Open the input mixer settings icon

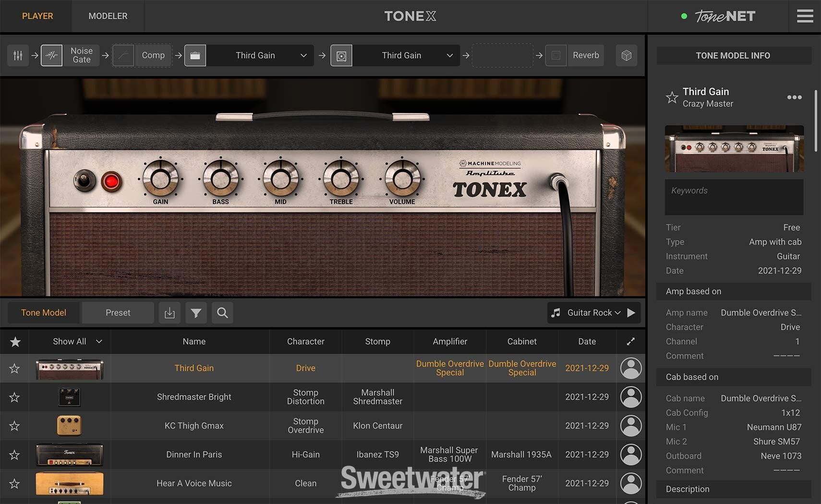tap(18, 56)
